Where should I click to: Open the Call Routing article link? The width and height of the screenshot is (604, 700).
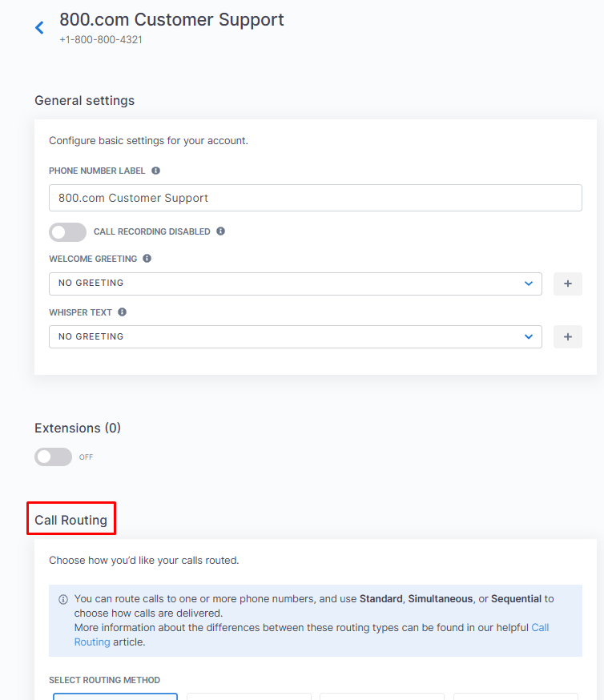(540, 628)
